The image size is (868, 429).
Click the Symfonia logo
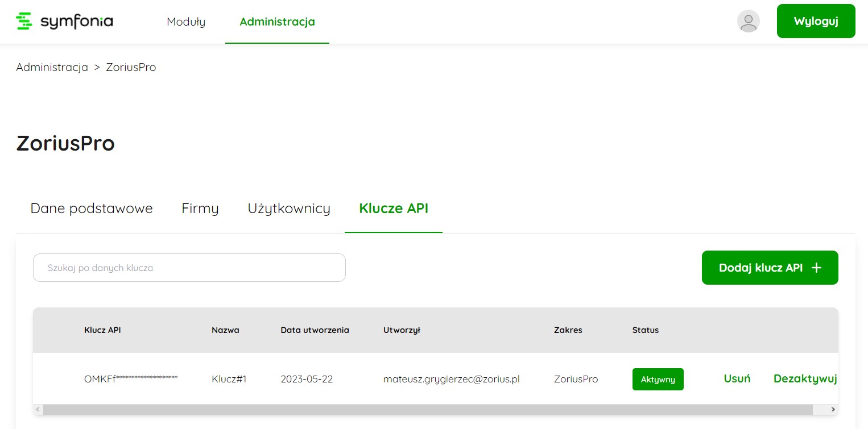coord(64,22)
